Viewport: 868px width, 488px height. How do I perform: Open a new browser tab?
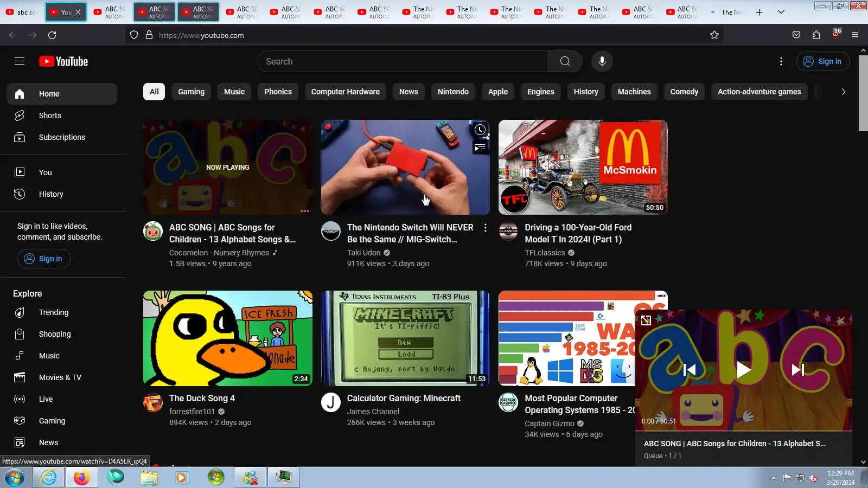point(759,12)
